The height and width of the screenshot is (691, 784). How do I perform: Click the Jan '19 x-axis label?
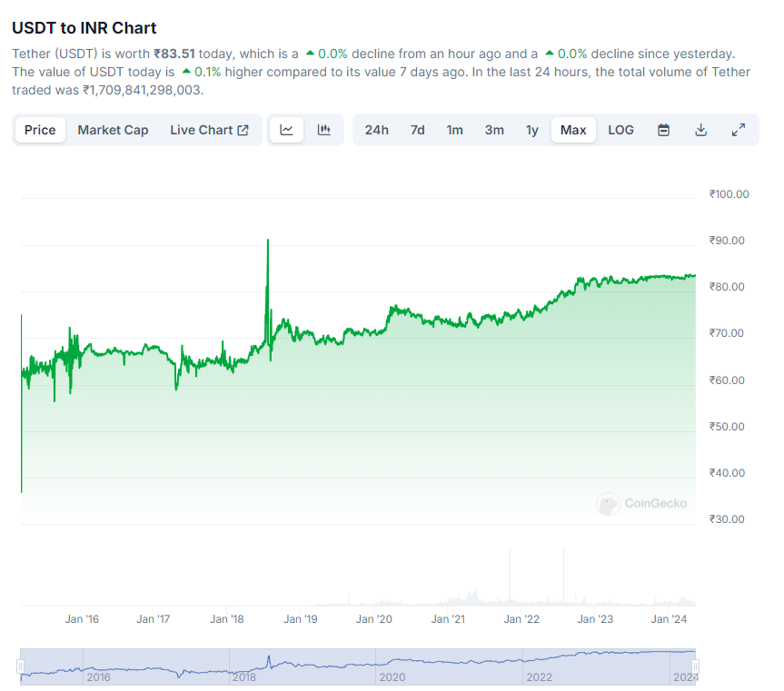point(301,619)
